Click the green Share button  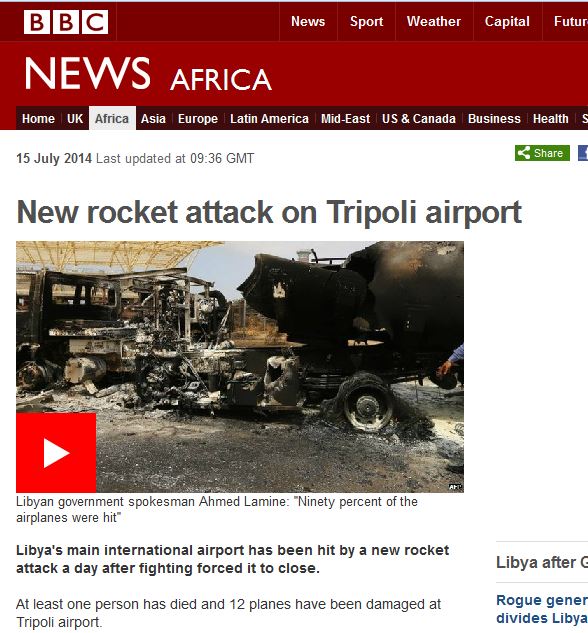[x=542, y=153]
